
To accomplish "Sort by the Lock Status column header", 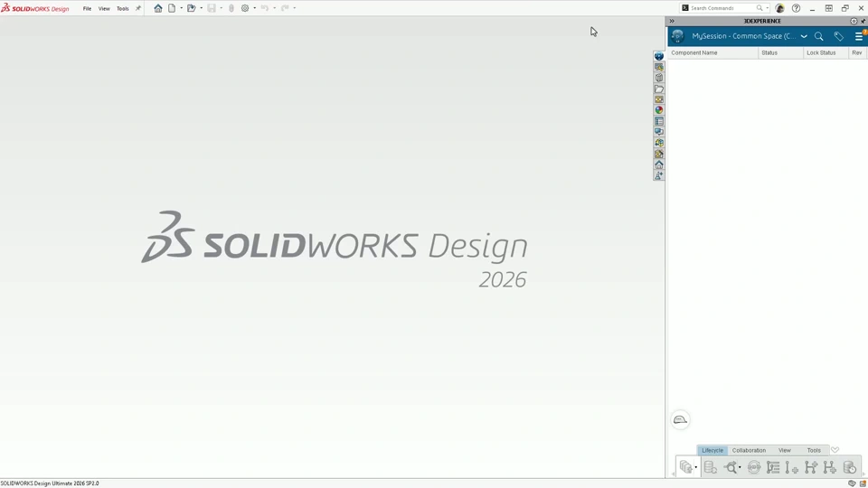I will click(826, 52).
